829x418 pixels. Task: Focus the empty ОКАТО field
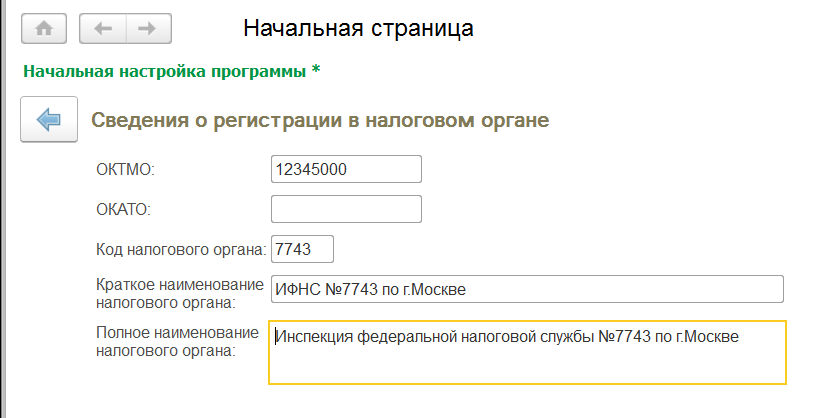click(x=346, y=209)
